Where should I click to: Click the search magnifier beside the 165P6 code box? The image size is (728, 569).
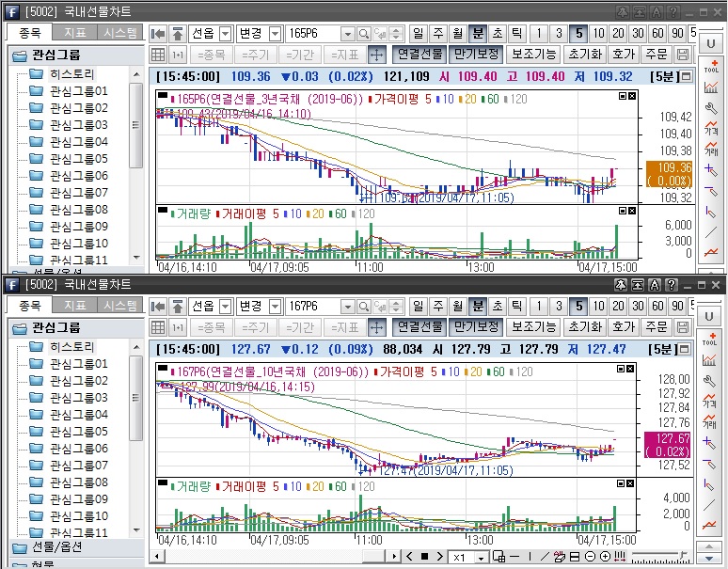[363, 33]
